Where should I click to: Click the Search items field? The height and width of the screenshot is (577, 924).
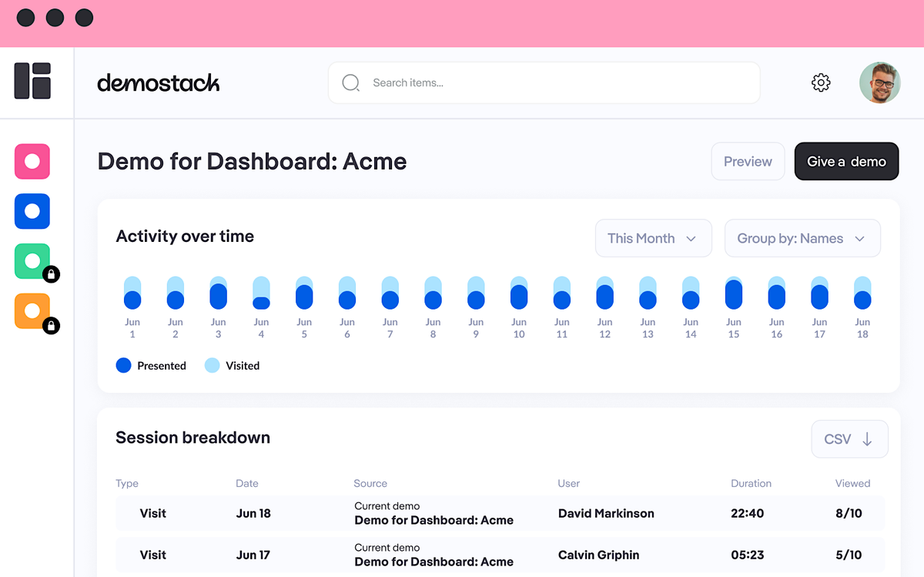(544, 82)
